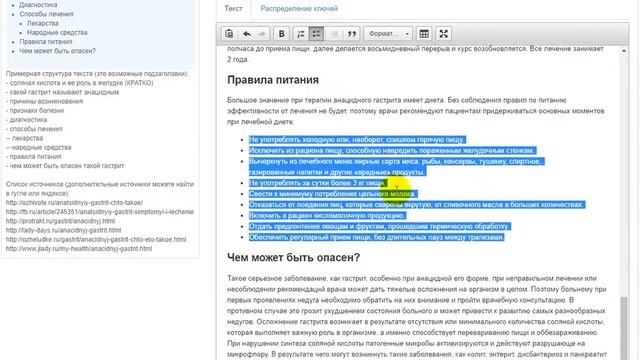The height and width of the screenshot is (360, 640).
Task: Click the bullet Включить в рацион кисломолочную продукцию
Action: pyautogui.click(x=327, y=216)
